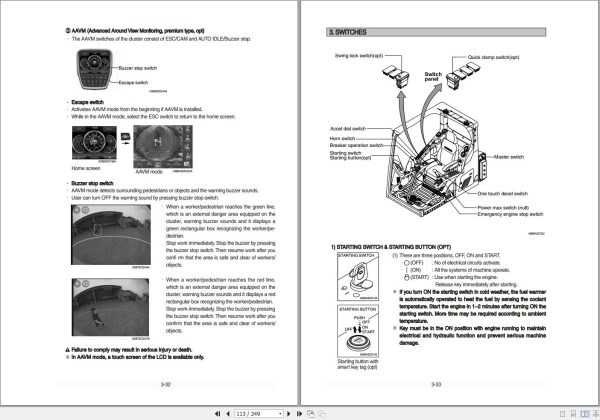The width and height of the screenshot is (600, 420).
Task: Click the greyed next view icon
Action: 322,413
